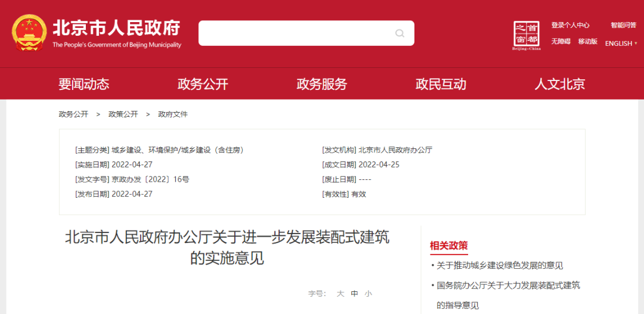The width and height of the screenshot is (644, 314).
Task: Click the 发布日期 value 2022-04-27
Action: (132, 194)
